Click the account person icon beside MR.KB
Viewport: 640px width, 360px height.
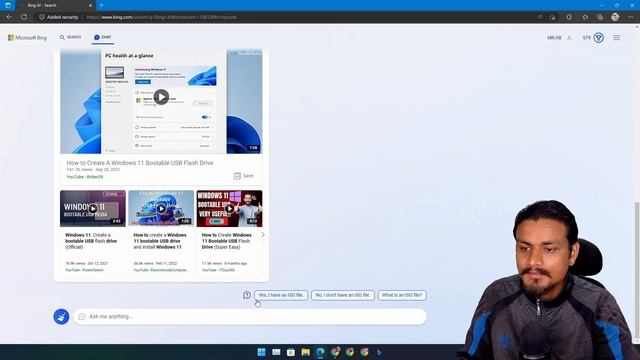tap(569, 38)
